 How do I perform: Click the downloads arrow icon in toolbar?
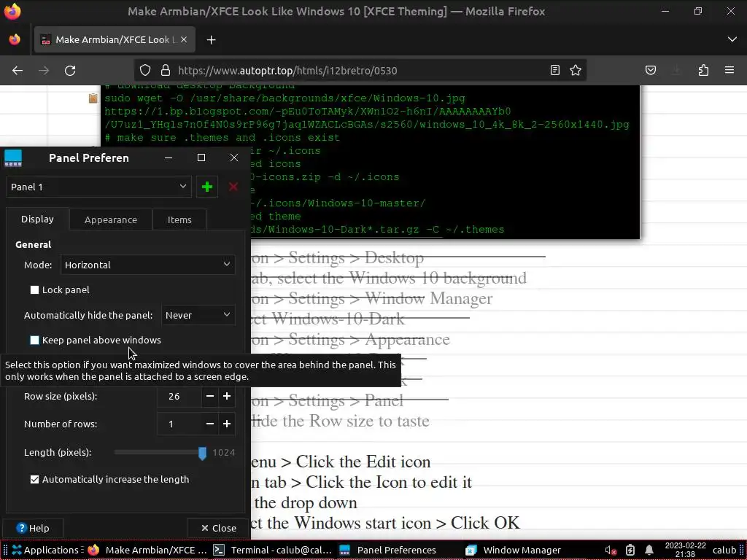(676, 71)
